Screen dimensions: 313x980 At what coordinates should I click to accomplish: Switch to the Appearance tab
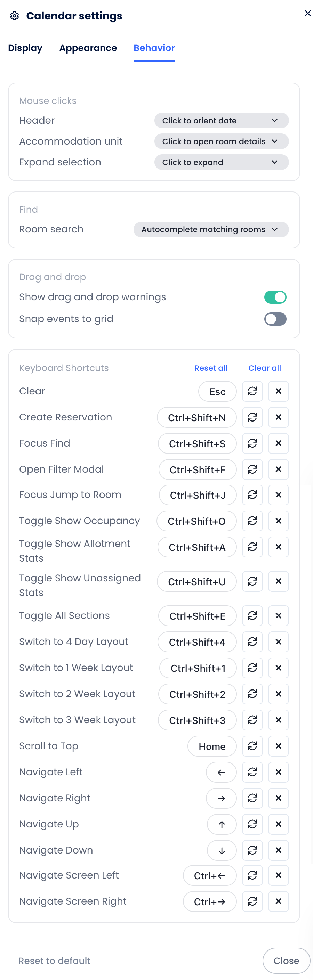tap(88, 48)
